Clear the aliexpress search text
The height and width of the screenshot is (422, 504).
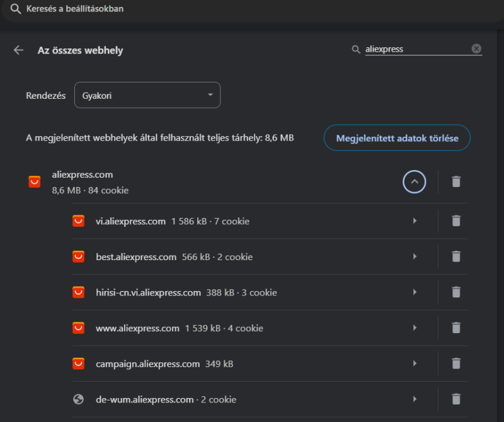click(476, 48)
